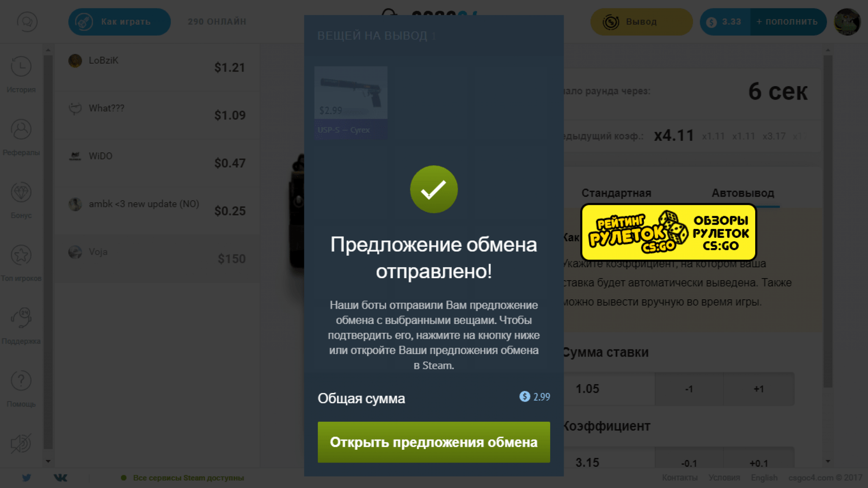This screenshot has height=488, width=868.
Task: Open the Бонус diamond icon
Action: tap(21, 192)
